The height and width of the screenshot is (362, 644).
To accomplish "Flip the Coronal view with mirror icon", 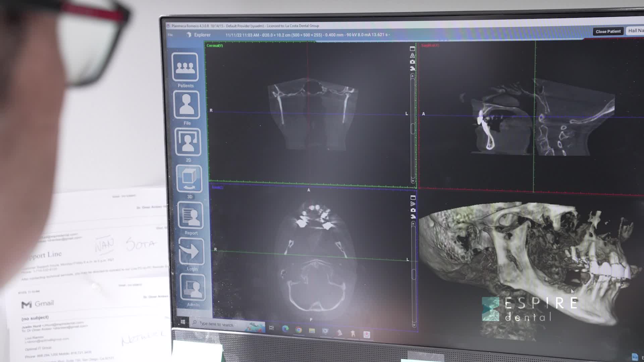I will coord(412,55).
